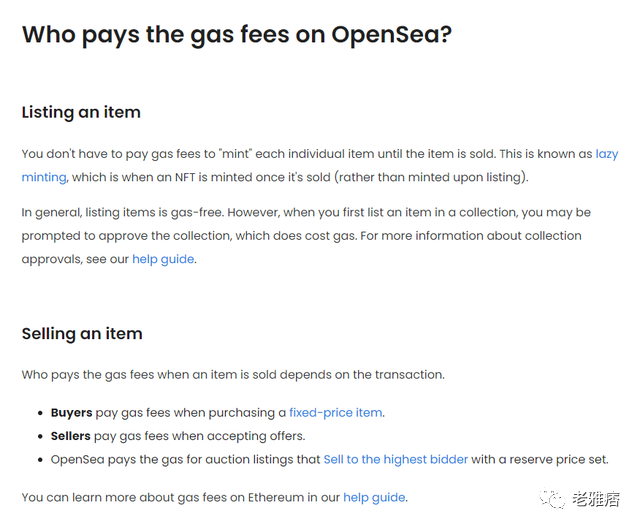Click the WeChat logo watermark icon

[552, 498]
